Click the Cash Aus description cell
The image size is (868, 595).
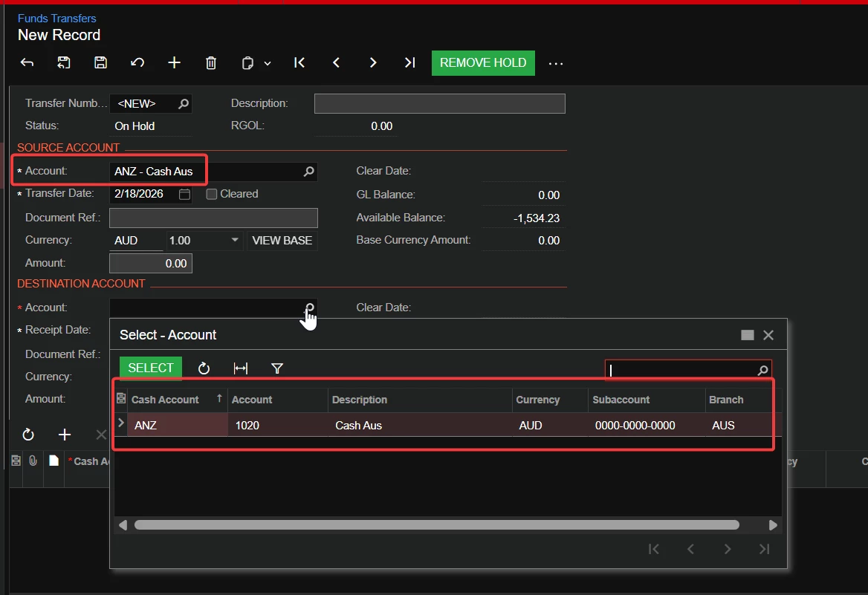click(x=420, y=425)
